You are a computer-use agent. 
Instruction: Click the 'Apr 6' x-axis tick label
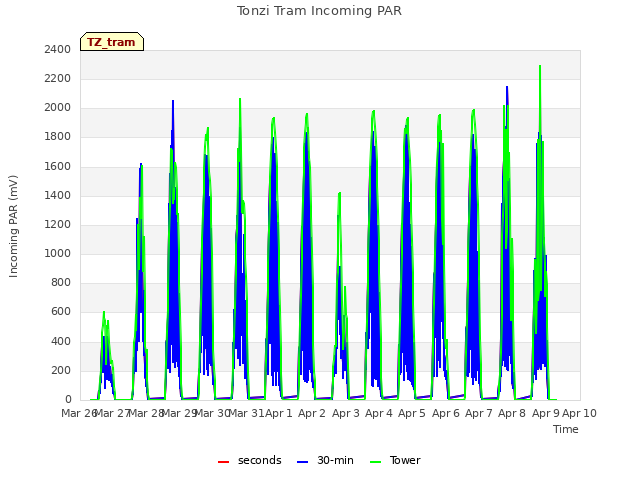(x=446, y=413)
